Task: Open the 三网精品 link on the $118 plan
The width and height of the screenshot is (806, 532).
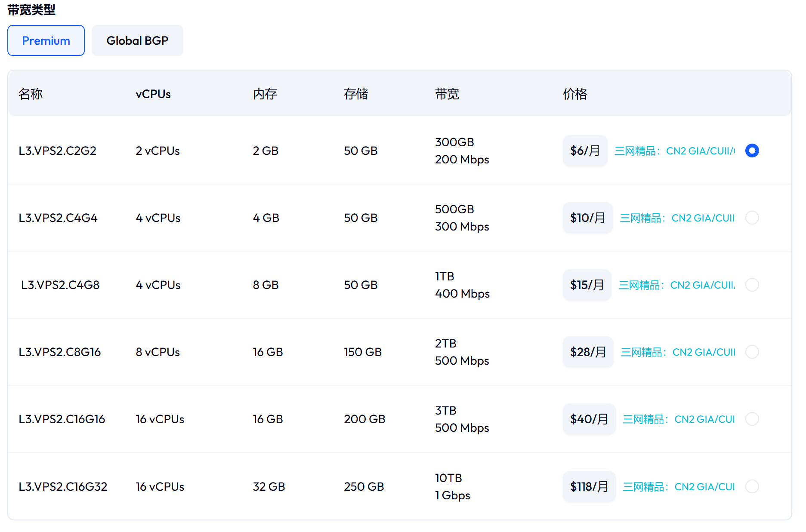Action: coord(679,487)
